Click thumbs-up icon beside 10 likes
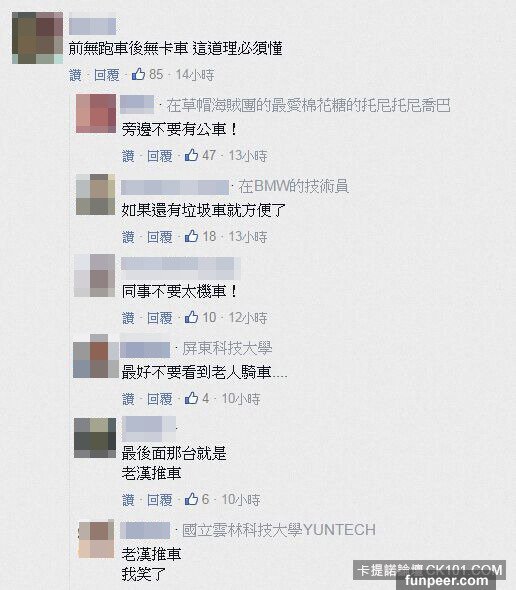This screenshot has height=590, width=516. [191, 317]
